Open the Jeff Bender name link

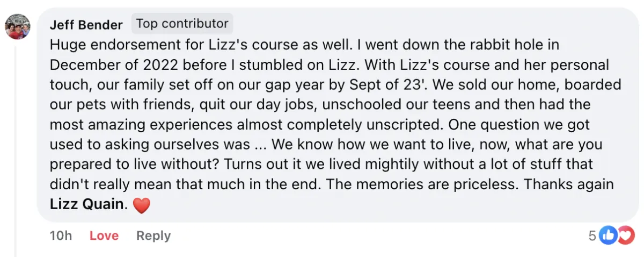86,24
